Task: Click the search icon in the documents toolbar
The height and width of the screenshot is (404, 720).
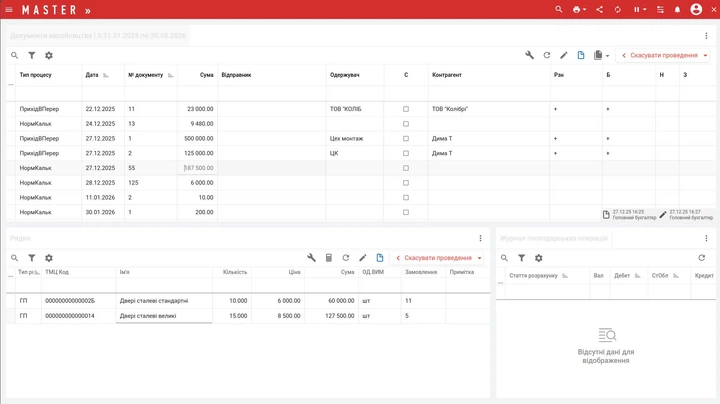Action: (15, 56)
